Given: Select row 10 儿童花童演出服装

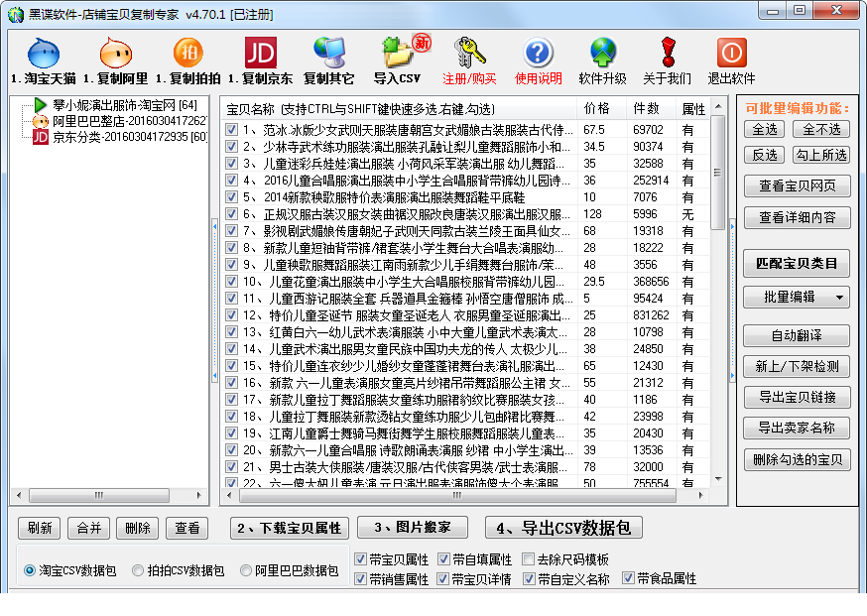Looking at the screenshot, I should coord(465,282).
